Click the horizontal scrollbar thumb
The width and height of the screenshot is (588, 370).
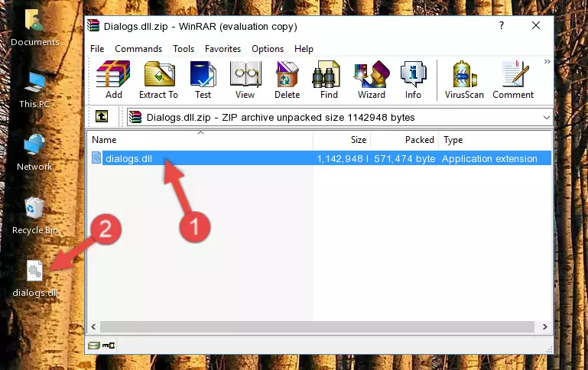(x=317, y=326)
